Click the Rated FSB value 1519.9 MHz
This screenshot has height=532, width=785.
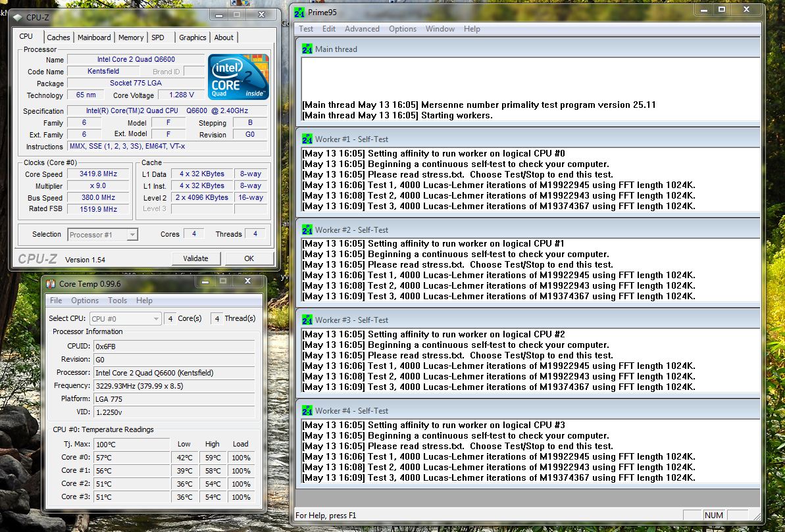pyautogui.click(x=98, y=209)
